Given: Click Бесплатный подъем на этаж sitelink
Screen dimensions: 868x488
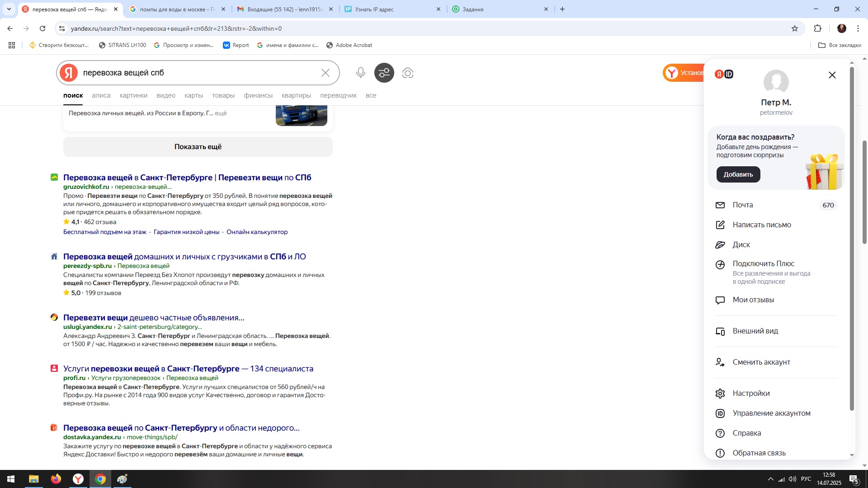Looking at the screenshot, I should 105,232.
